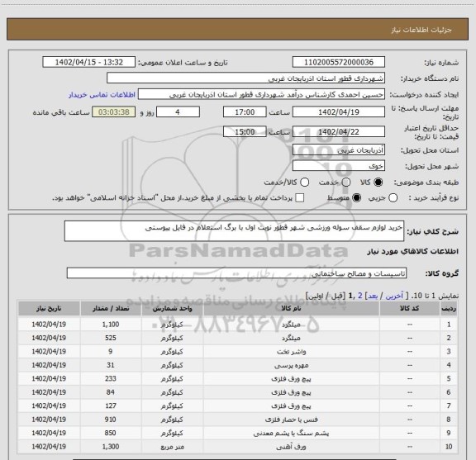Screen dimensions: 476x460
Task: Click the quantity cell 1,100
Action: [x=111, y=325]
